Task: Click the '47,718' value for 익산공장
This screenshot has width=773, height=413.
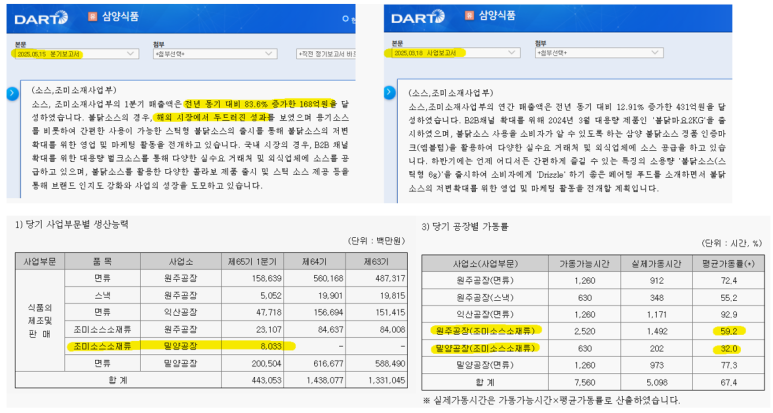Action: [x=268, y=312]
